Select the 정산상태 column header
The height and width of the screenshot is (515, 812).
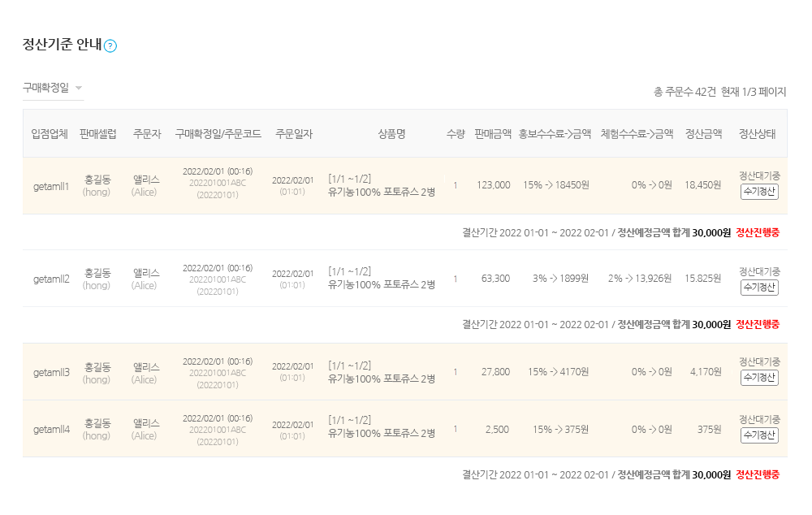click(757, 134)
